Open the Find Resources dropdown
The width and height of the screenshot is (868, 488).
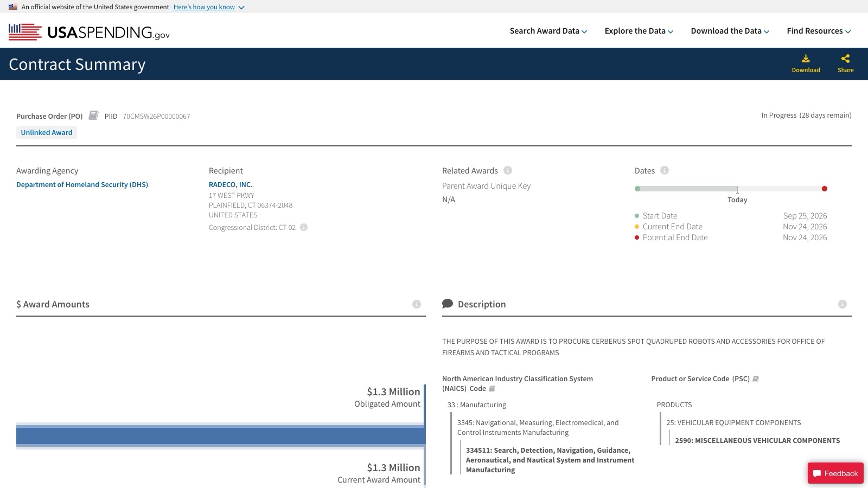pyautogui.click(x=819, y=31)
